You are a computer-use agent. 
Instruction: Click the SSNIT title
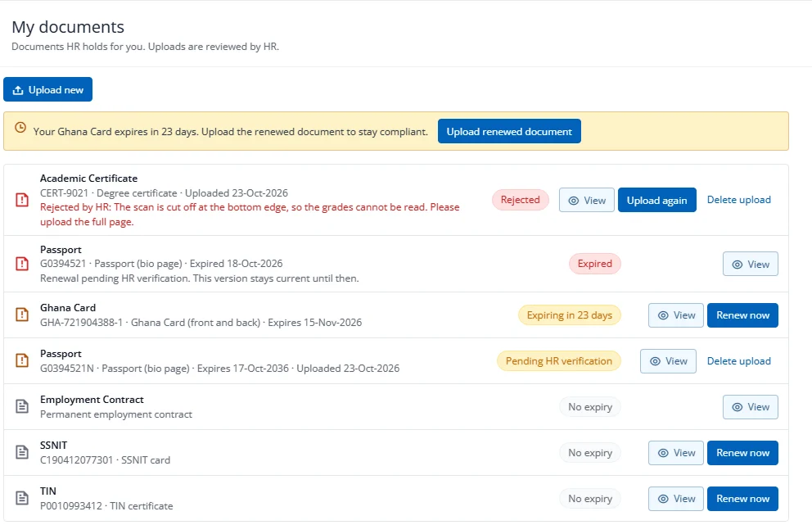coord(53,445)
